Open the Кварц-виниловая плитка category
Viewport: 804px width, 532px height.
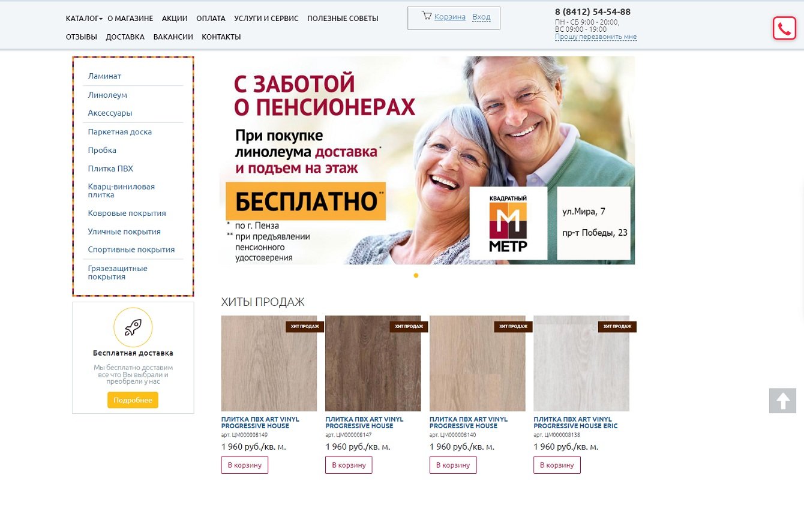tap(121, 191)
